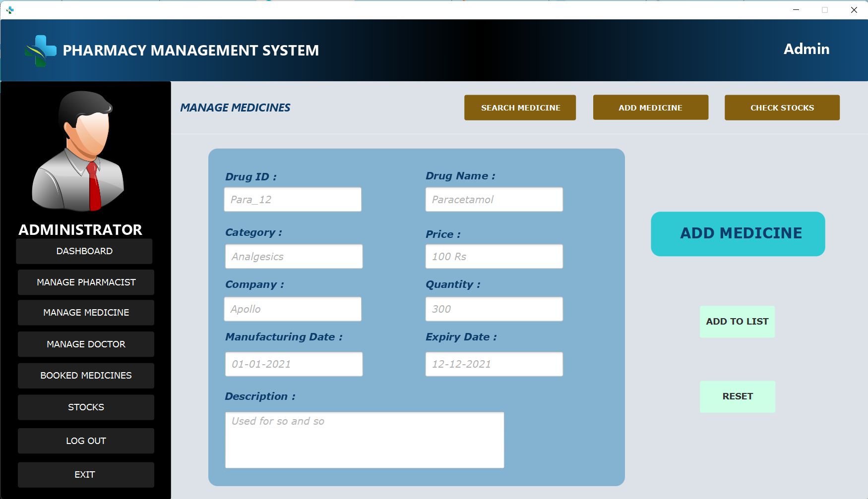Click the Description text area

[x=365, y=440]
